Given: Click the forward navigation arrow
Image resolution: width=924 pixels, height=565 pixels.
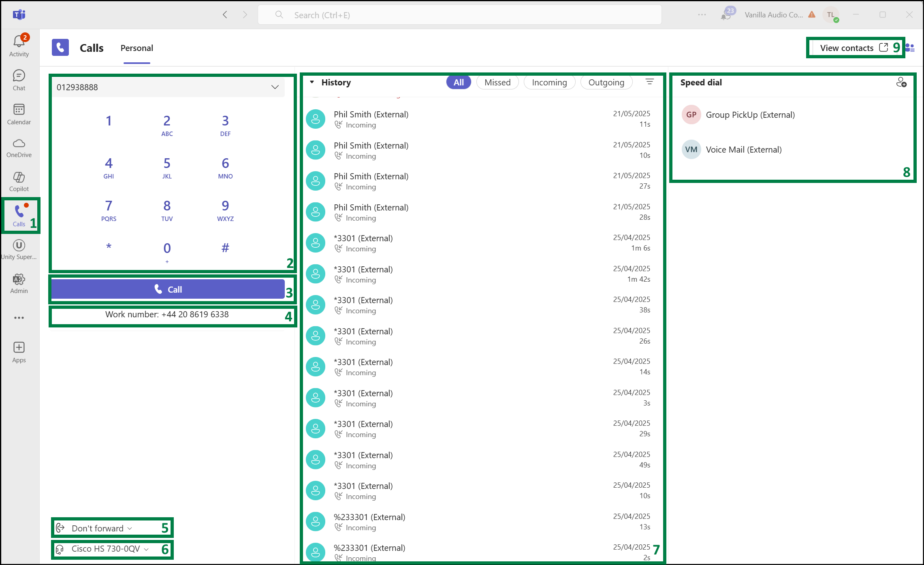Looking at the screenshot, I should click(x=245, y=15).
